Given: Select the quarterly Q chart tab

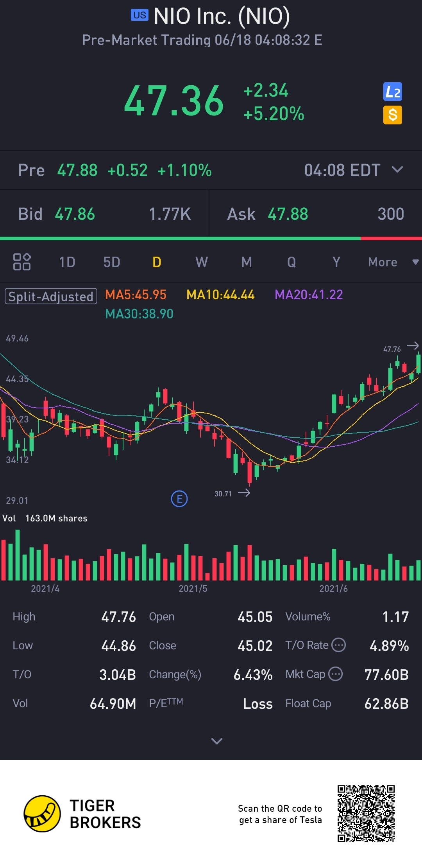Looking at the screenshot, I should tap(291, 262).
